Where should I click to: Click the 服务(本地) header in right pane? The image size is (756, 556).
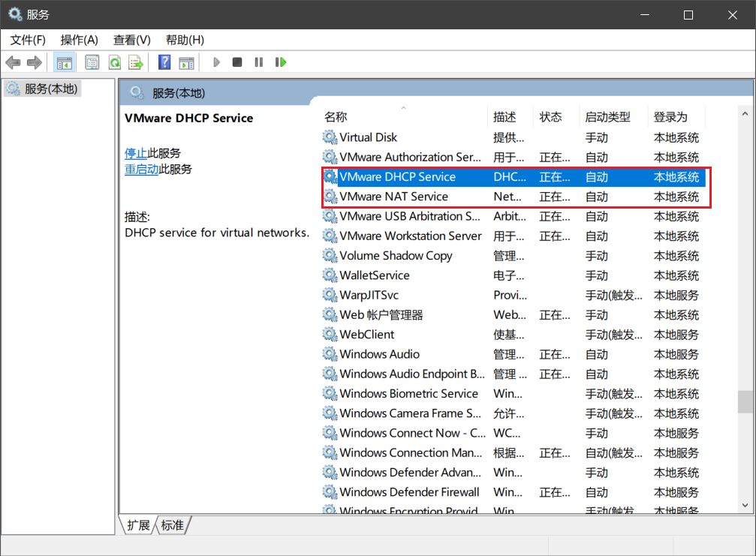click(179, 93)
